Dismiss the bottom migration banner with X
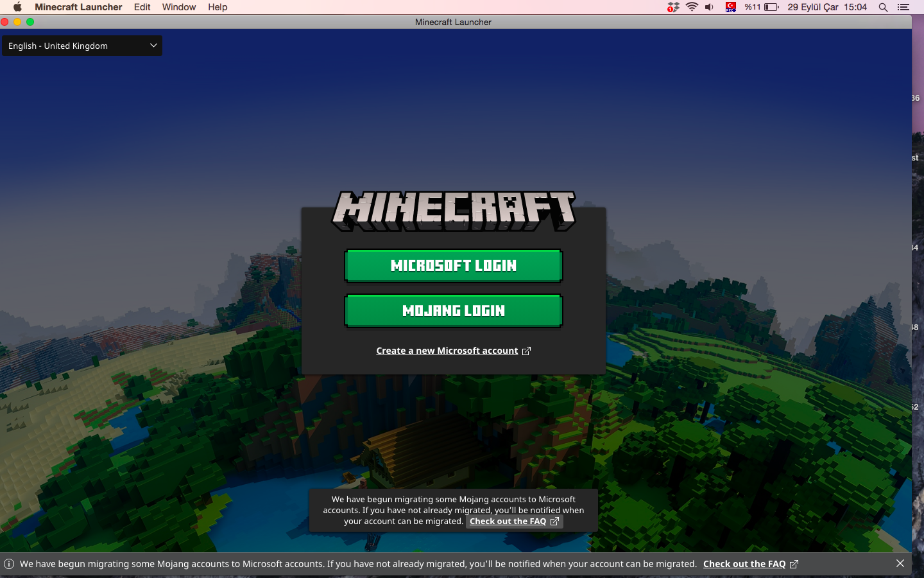 tap(900, 563)
